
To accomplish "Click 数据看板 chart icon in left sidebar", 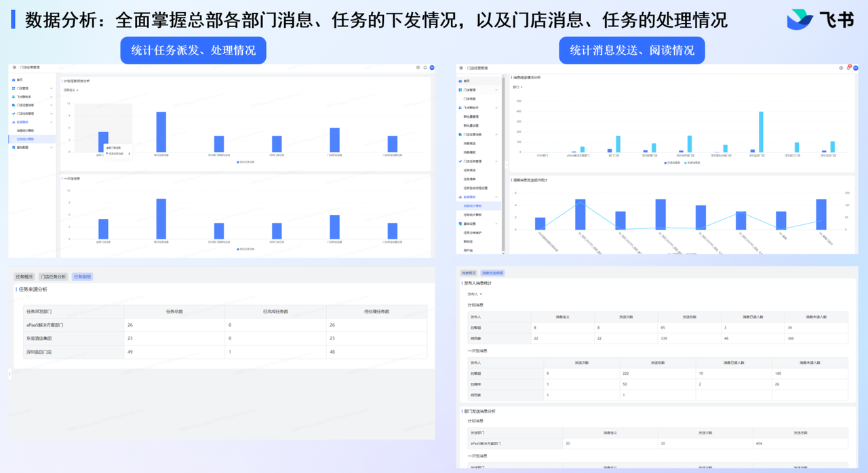I will point(14,122).
